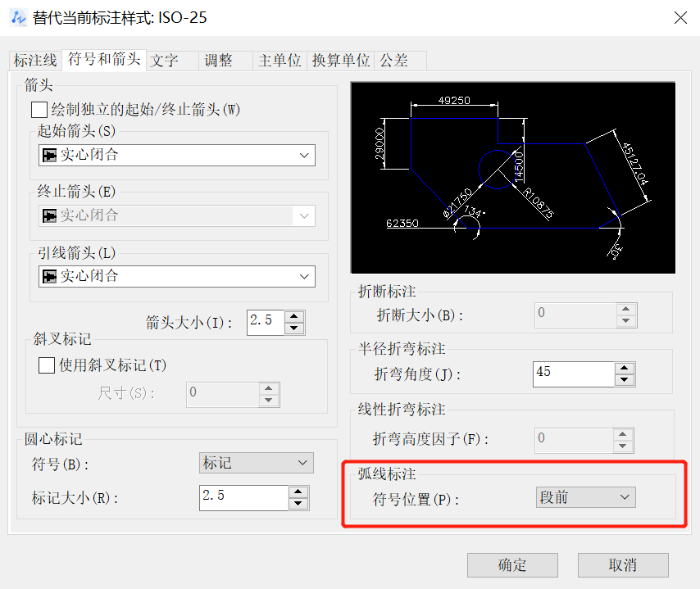700x589 pixels.
Task: Open the 起始箭头 dropdown
Action: 177,156
